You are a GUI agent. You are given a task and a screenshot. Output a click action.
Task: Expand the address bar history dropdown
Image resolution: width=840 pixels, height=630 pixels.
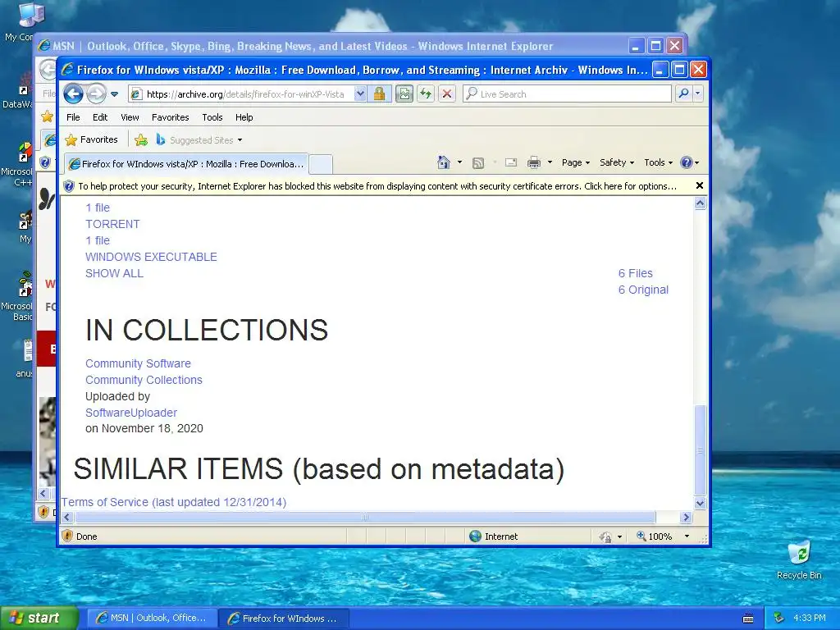coord(360,94)
